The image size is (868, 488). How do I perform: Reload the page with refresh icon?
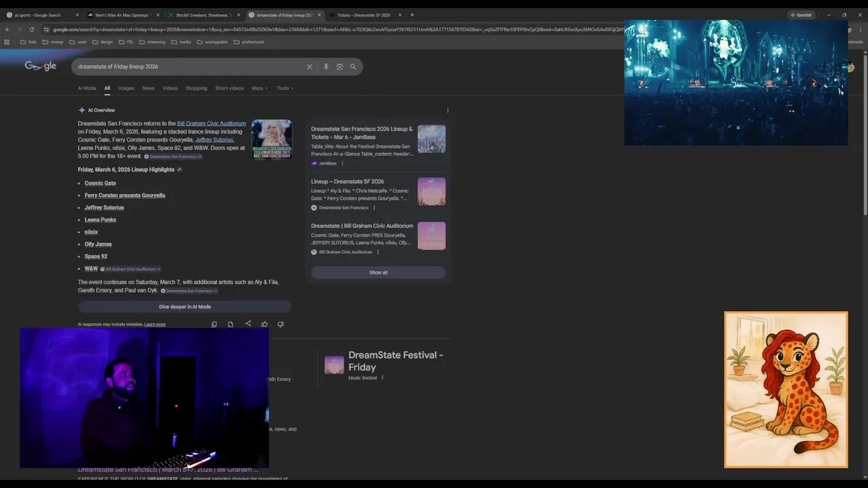point(31,29)
